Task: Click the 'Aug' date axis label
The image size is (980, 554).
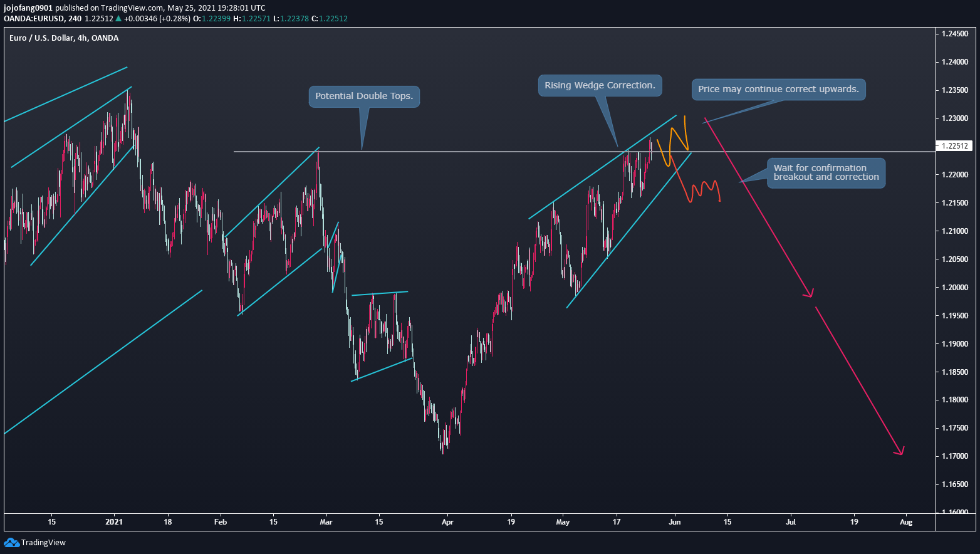Action: pos(906,521)
